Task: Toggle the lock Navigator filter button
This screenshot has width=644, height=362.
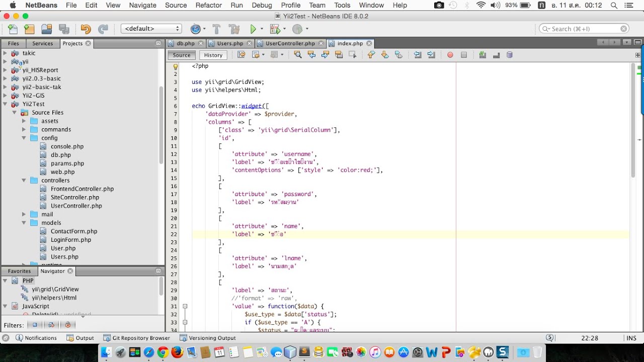Action: coord(67,325)
